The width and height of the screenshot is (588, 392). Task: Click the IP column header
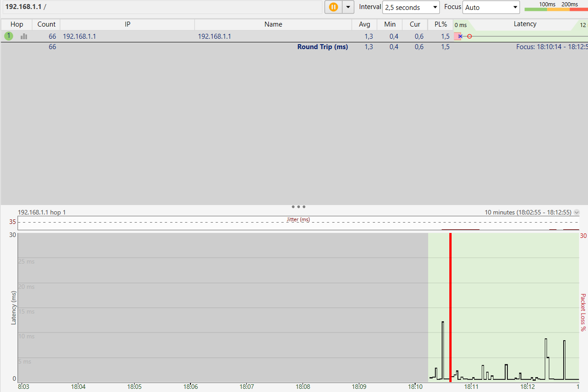[x=127, y=24]
